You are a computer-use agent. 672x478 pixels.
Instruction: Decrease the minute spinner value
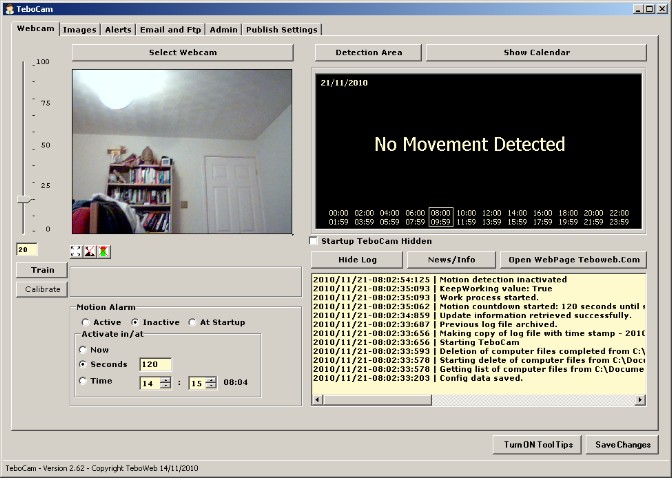coord(211,386)
